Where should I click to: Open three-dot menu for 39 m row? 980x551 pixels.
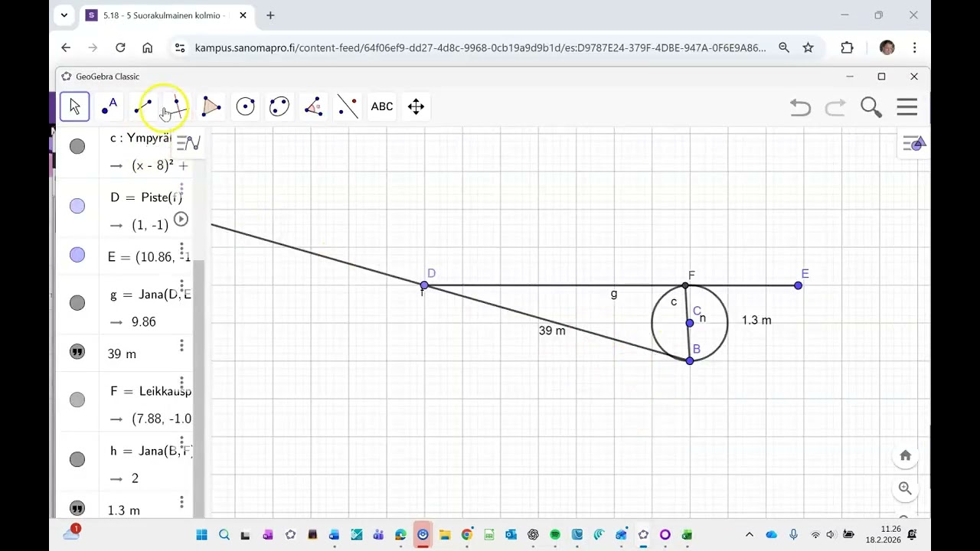(x=181, y=346)
